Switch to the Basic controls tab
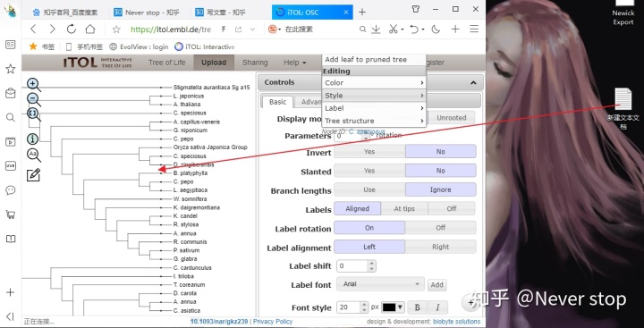Screen dimensions: 644x328 pos(277,102)
